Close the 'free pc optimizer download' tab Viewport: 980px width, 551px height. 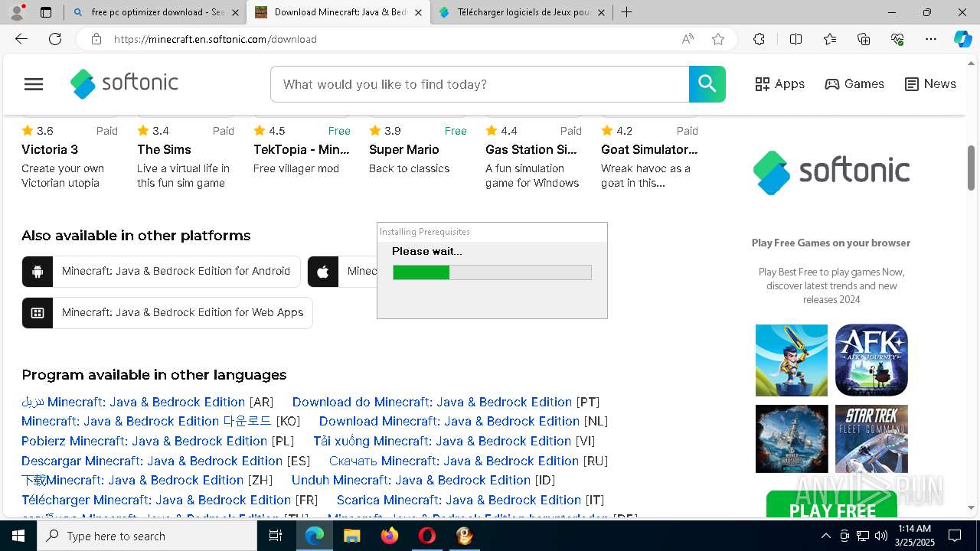pos(235,12)
